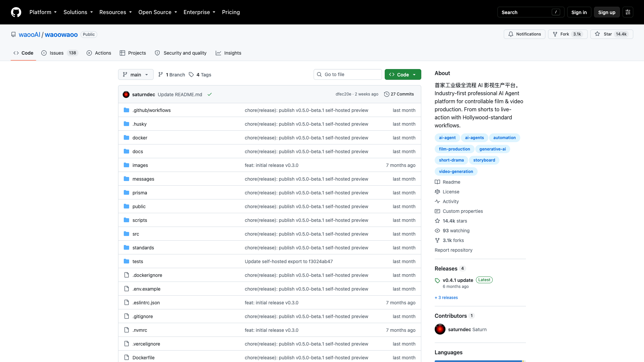
Task: Click the Go to file search field
Action: 347,74
